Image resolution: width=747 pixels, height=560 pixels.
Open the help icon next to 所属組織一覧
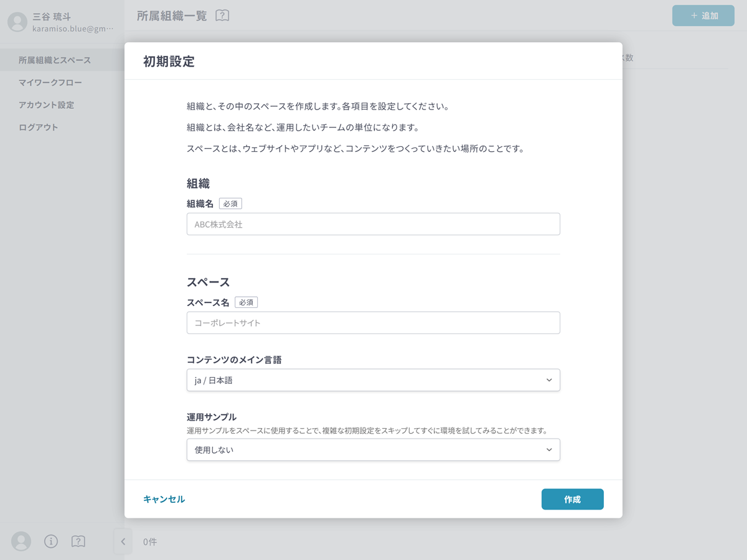click(222, 16)
